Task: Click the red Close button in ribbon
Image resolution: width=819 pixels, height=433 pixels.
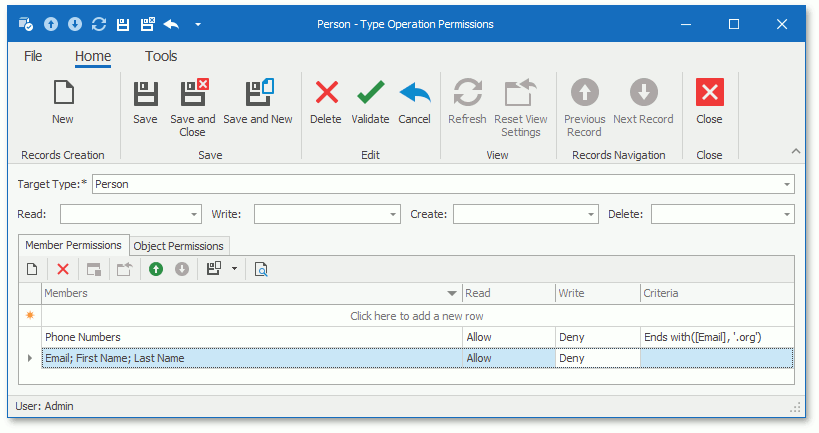Action: point(709,92)
